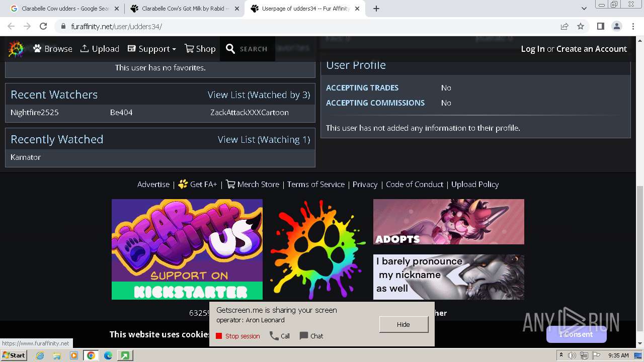This screenshot has height=362, width=644.
Task: Reload the current page
Action: click(43, 26)
